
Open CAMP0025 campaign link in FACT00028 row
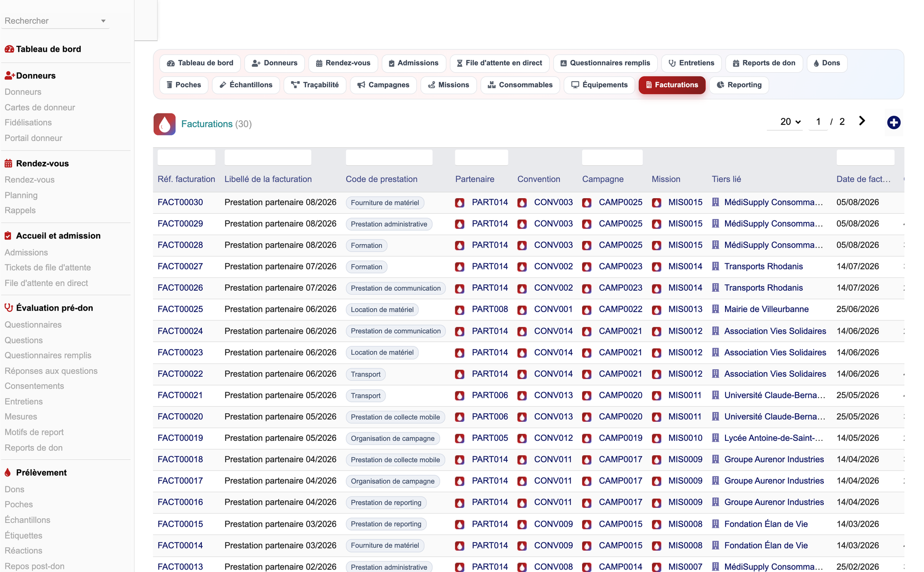[620, 245]
